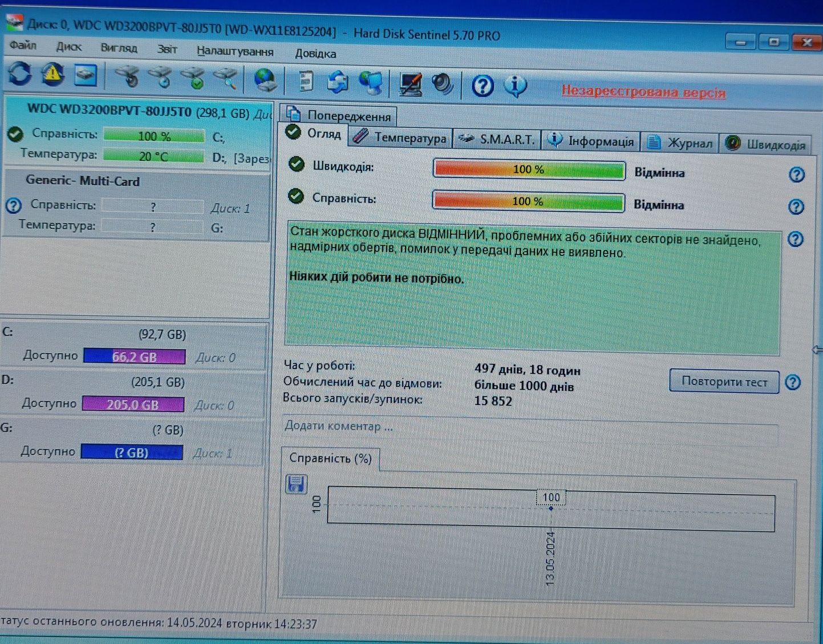Click the report document toolbar icon

[x=306, y=80]
